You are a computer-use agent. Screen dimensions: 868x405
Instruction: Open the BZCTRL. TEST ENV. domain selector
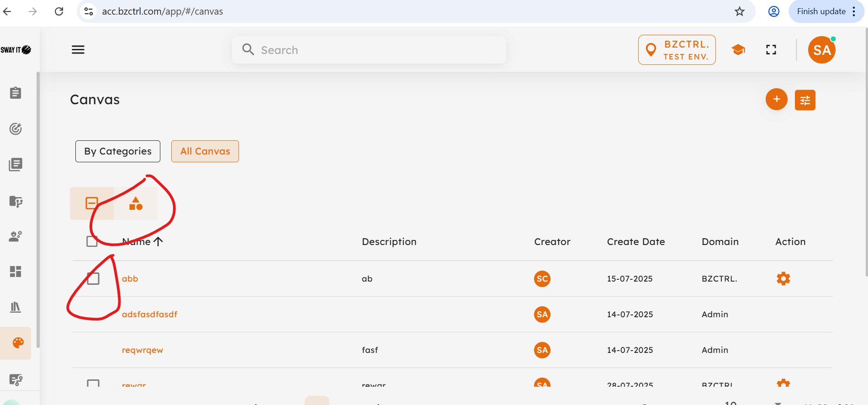(677, 50)
